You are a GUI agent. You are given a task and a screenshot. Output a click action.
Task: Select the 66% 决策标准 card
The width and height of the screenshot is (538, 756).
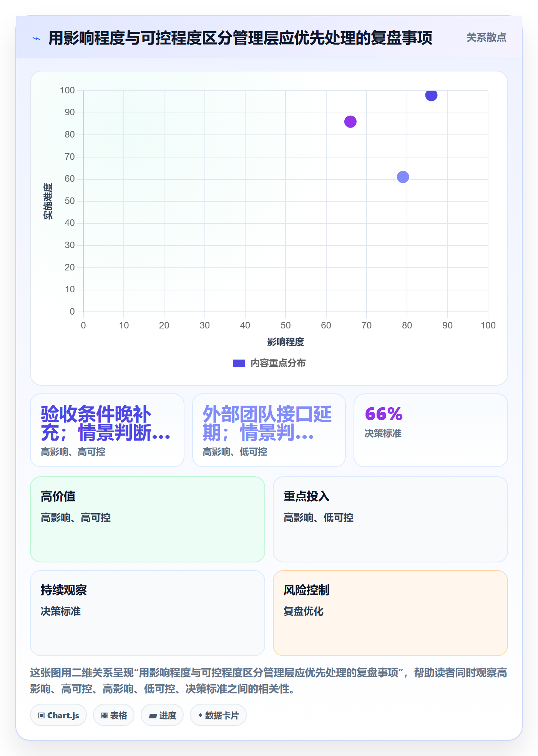(x=431, y=430)
